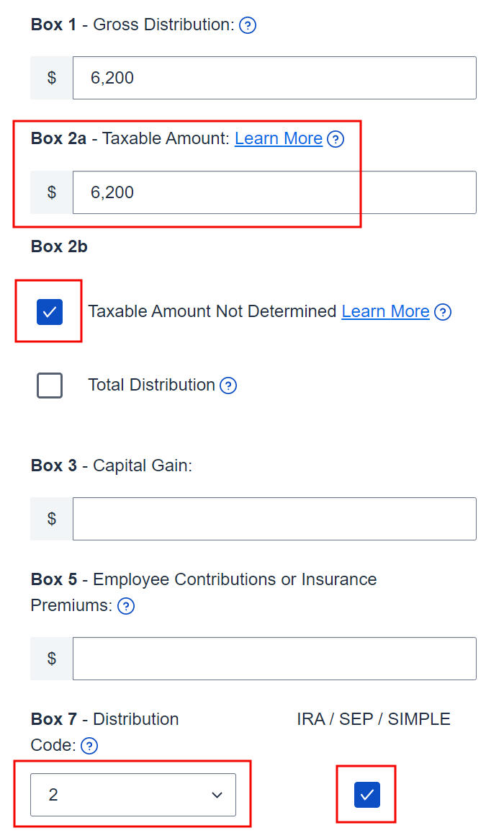Uncheck Taxable Amount Not Determined
This screenshot has width=504, height=833.
(x=48, y=311)
